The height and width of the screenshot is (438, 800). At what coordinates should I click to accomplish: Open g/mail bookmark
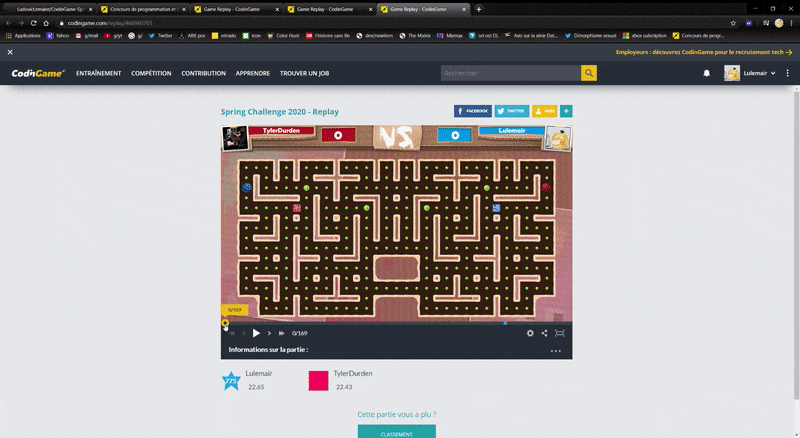(x=87, y=36)
